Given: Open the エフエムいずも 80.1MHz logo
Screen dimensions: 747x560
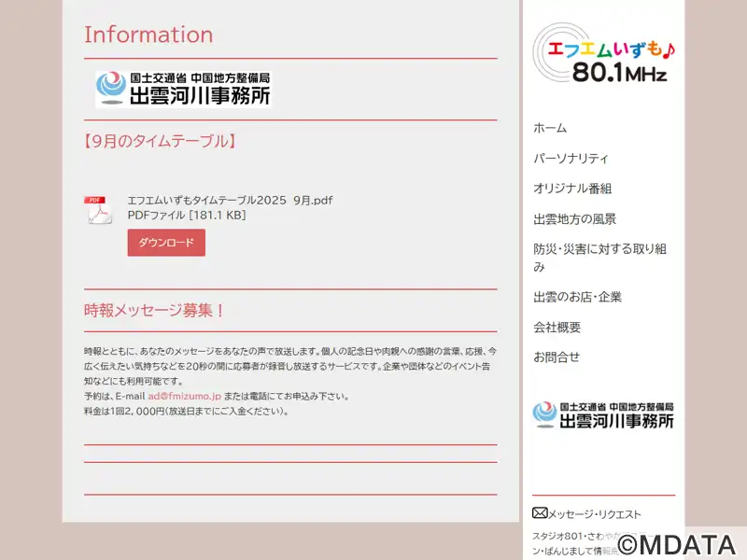Looking at the screenshot, I should [603, 53].
